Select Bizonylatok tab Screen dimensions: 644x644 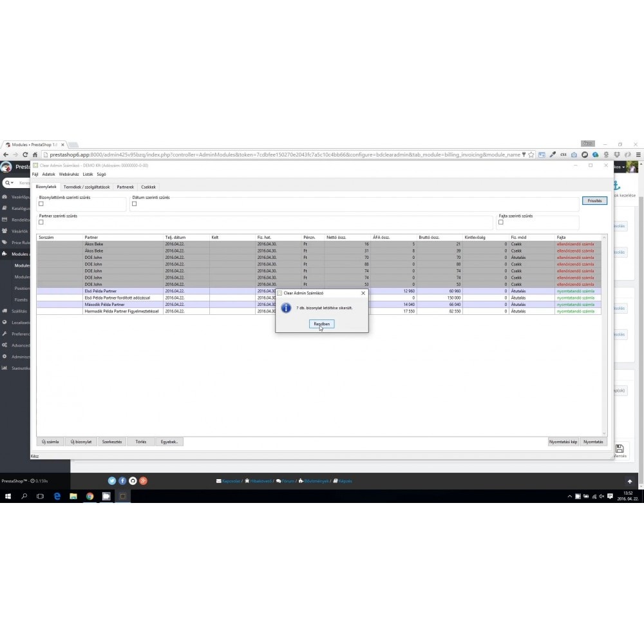click(x=46, y=187)
